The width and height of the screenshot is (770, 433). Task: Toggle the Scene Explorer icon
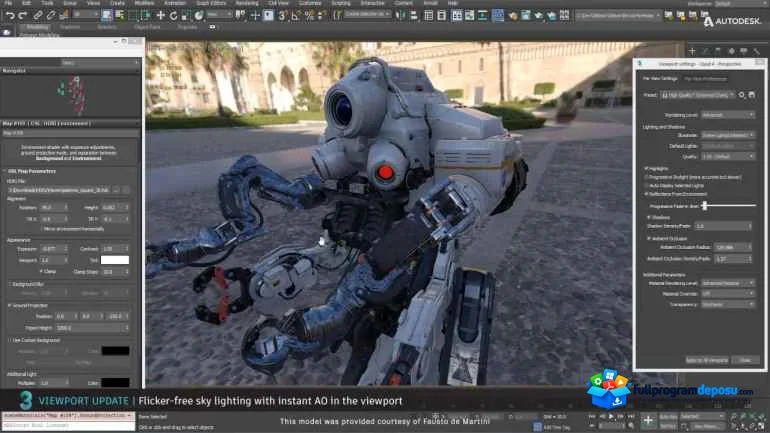click(428, 16)
